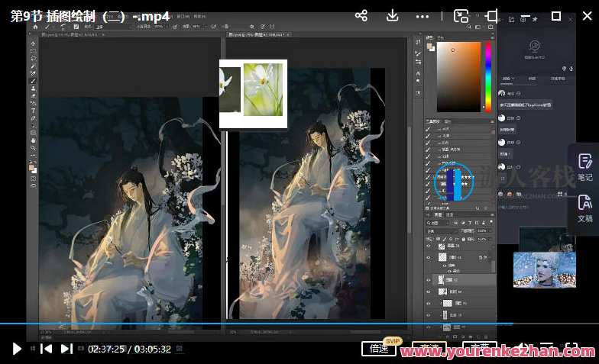Play the video

(17, 348)
